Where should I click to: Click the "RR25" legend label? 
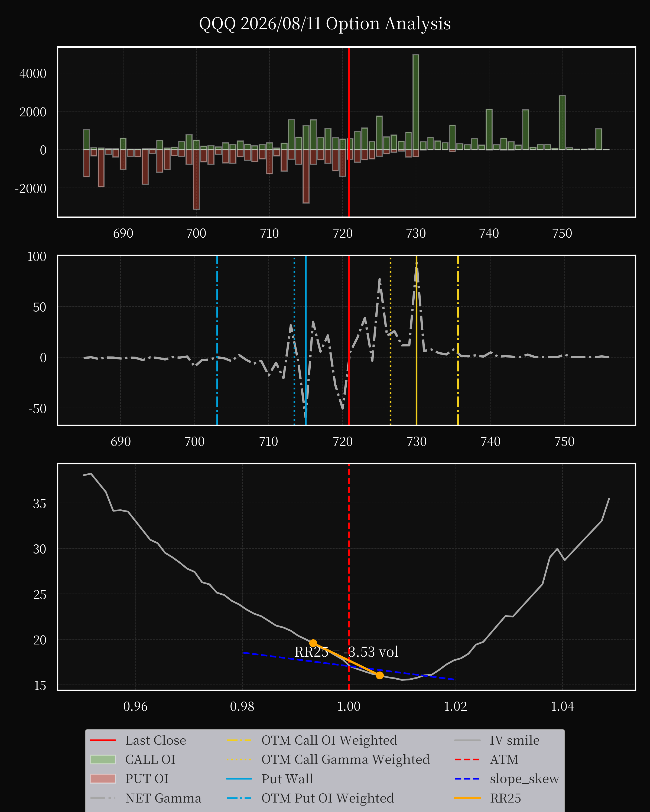[x=505, y=798]
